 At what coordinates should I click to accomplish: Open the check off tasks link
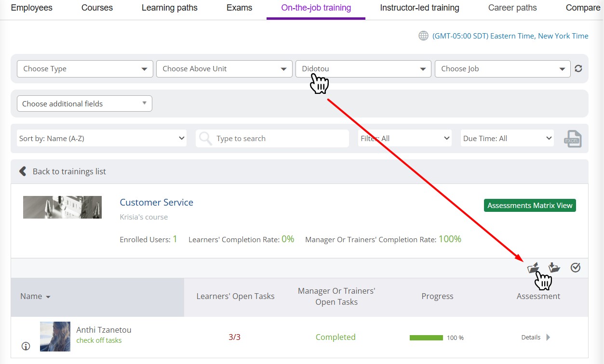[x=99, y=340]
